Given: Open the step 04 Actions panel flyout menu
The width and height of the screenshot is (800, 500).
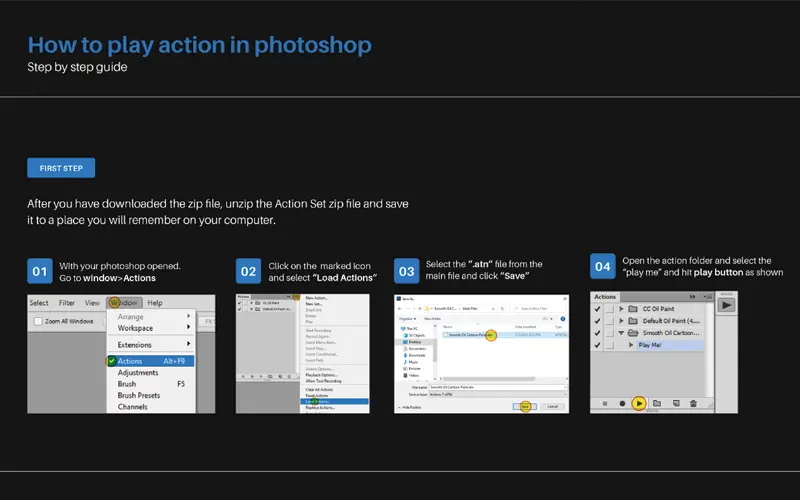Looking at the screenshot, I should pyautogui.click(x=708, y=296).
